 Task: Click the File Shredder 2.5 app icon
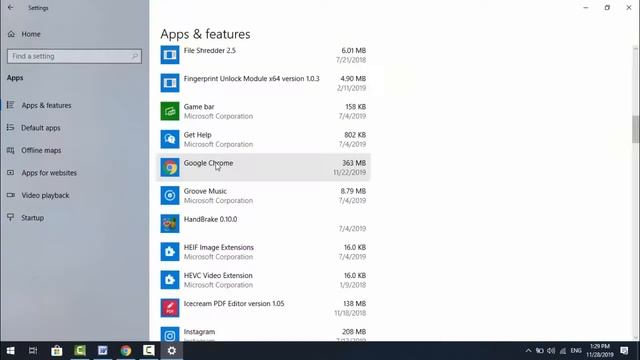170,55
